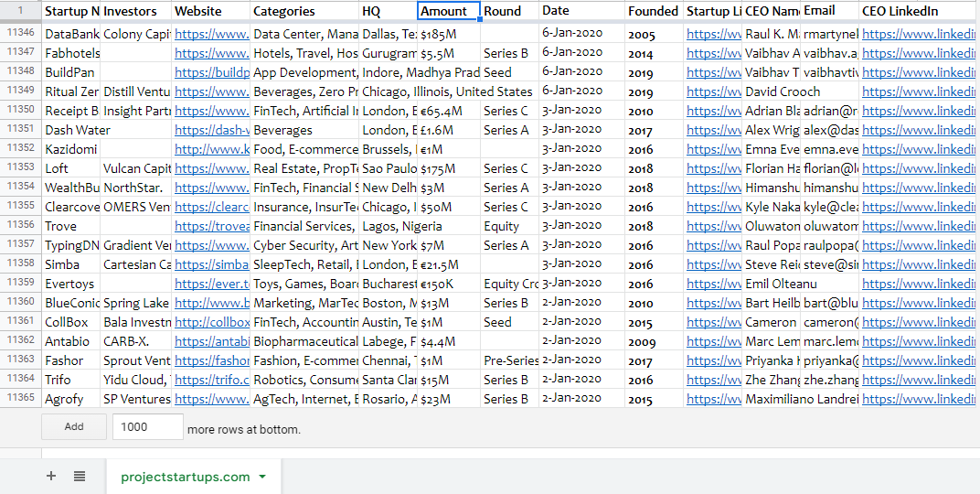Screen dimensions: 980x494
Task: Select the HQ header cell
Action: pyautogui.click(x=389, y=11)
